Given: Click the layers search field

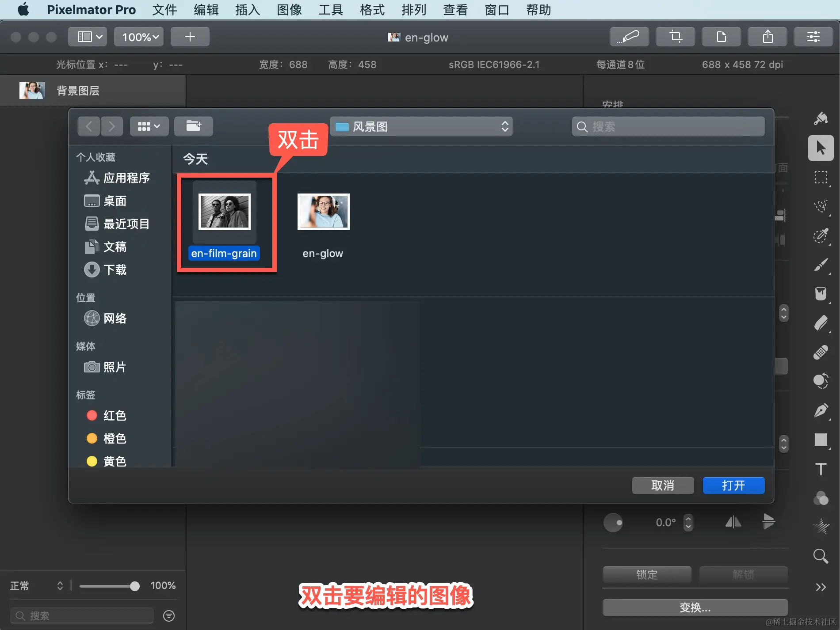Looking at the screenshot, I should coord(82,615).
